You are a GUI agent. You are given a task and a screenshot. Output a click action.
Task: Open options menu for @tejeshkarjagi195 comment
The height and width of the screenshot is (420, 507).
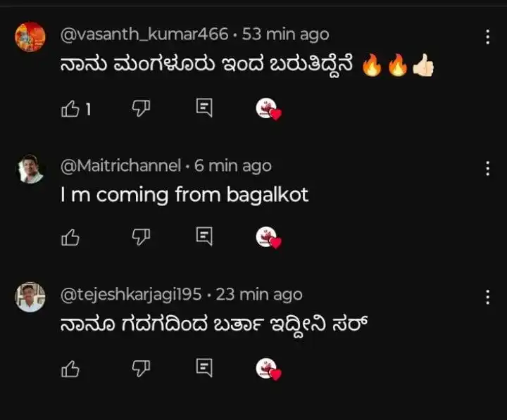487,297
